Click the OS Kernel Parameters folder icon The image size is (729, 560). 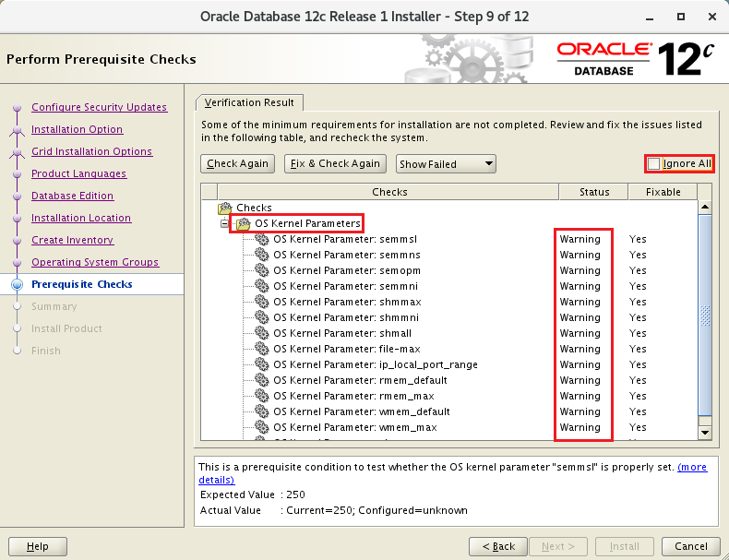[x=244, y=223]
